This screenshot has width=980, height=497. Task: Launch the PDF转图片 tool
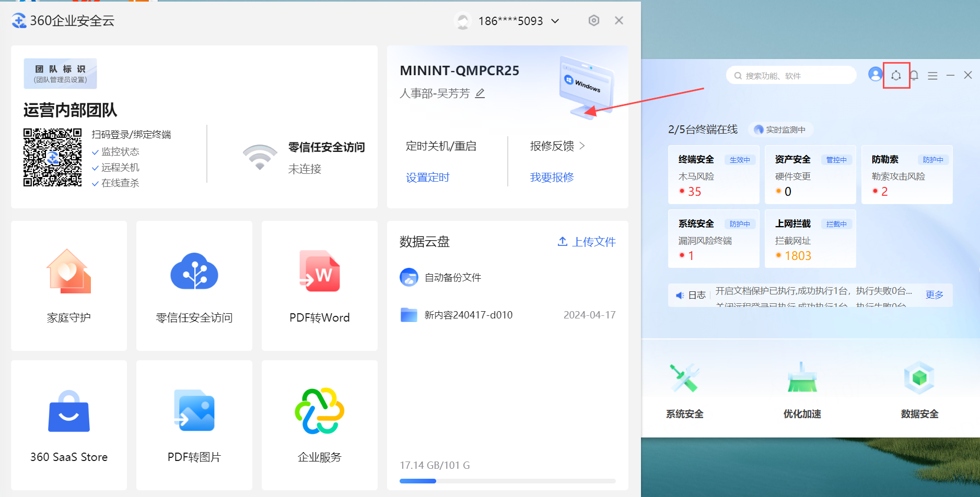194,425
